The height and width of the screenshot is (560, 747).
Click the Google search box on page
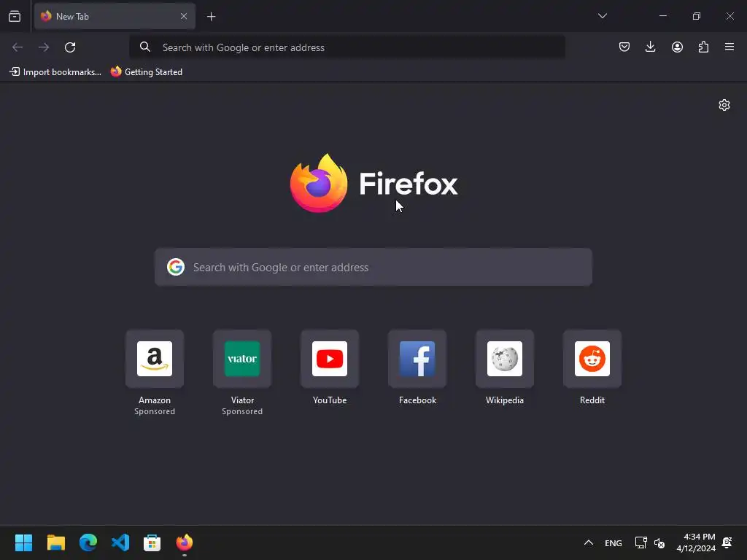pos(373,267)
